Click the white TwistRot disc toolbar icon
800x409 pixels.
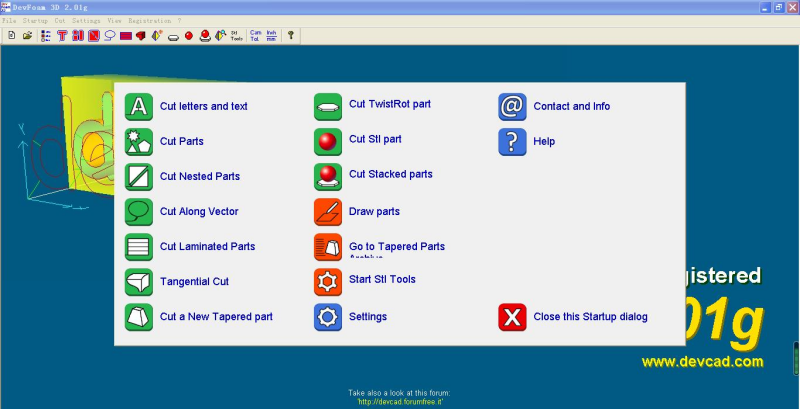pos(173,36)
